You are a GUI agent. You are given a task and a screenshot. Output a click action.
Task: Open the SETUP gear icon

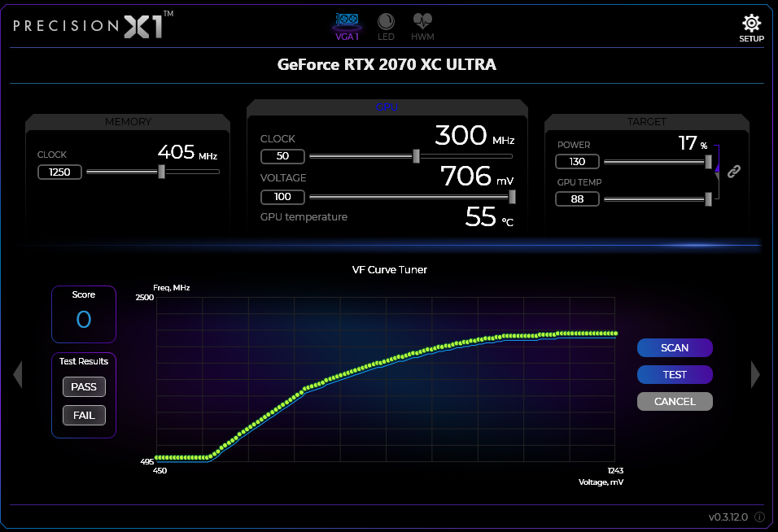click(751, 28)
